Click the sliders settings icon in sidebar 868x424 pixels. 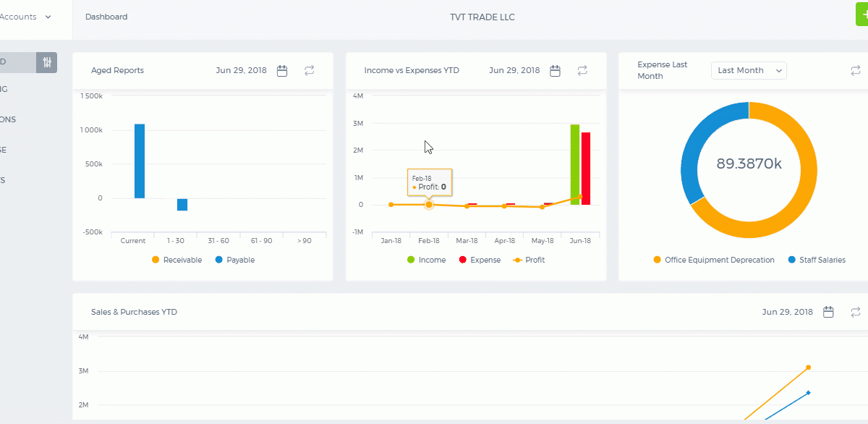coord(47,62)
